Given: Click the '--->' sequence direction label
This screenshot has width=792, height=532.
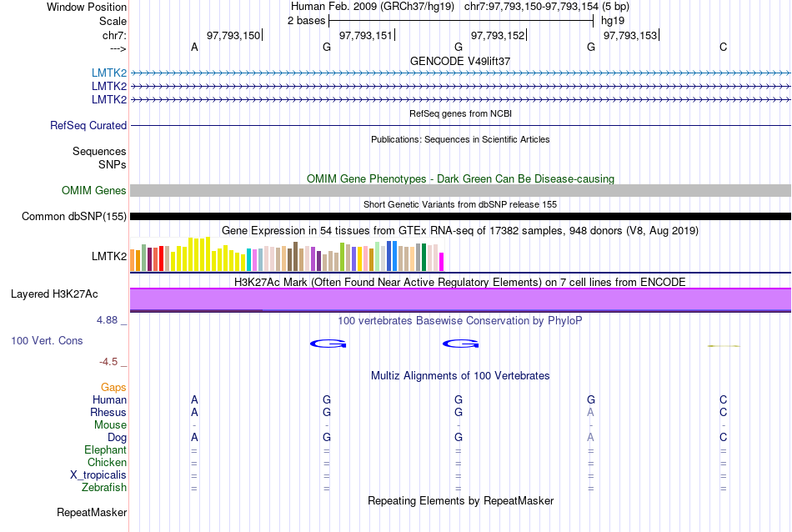Looking at the screenshot, I should tap(118, 48).
